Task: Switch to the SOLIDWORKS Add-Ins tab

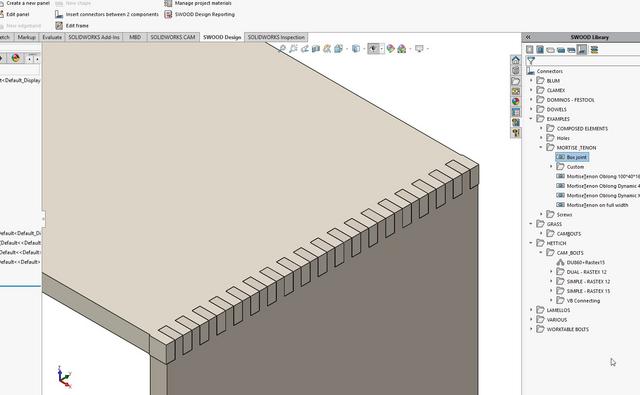Action: click(94, 37)
